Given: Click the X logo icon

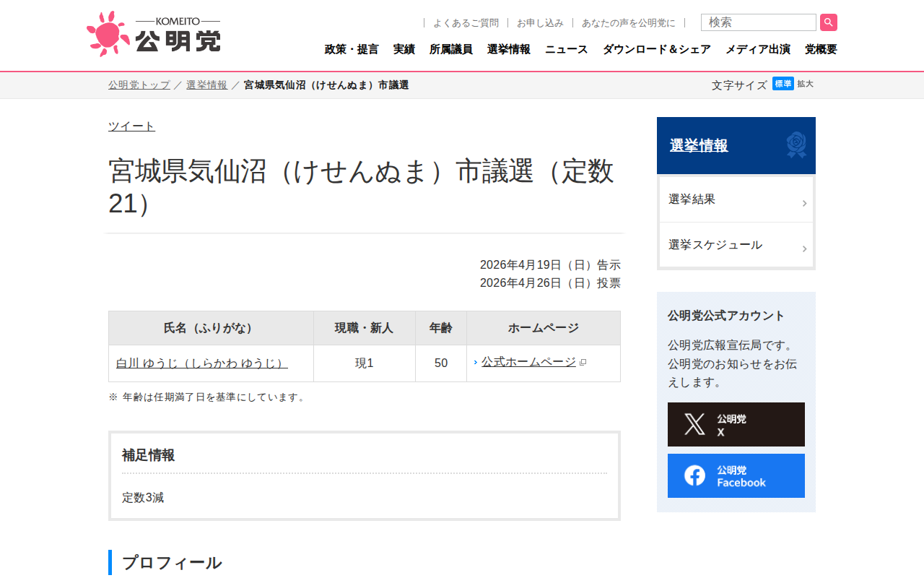Looking at the screenshot, I should [694, 424].
